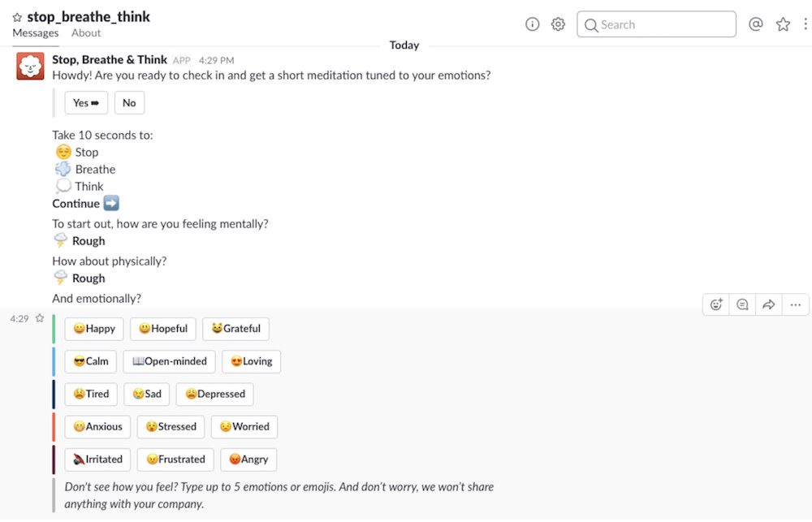This screenshot has height=522, width=812.
Task: Open more message actions menu
Action: coord(795,305)
